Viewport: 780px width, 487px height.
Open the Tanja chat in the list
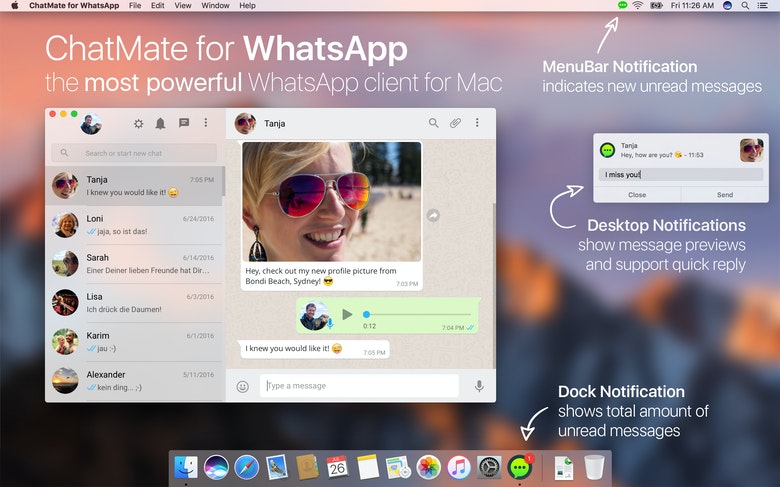tap(133, 186)
